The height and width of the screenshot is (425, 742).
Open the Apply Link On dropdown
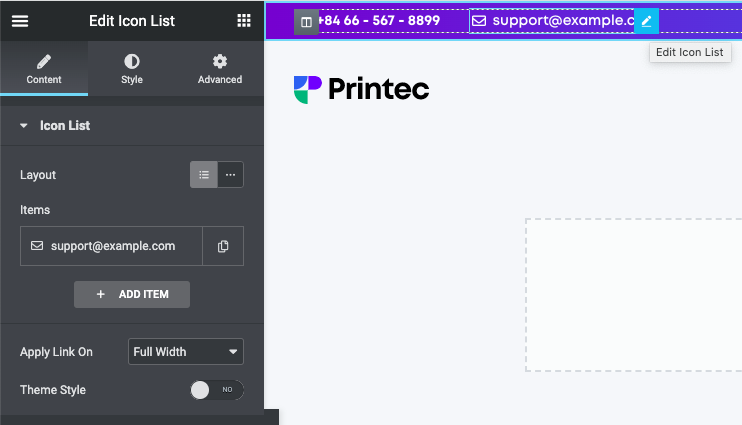click(x=186, y=352)
